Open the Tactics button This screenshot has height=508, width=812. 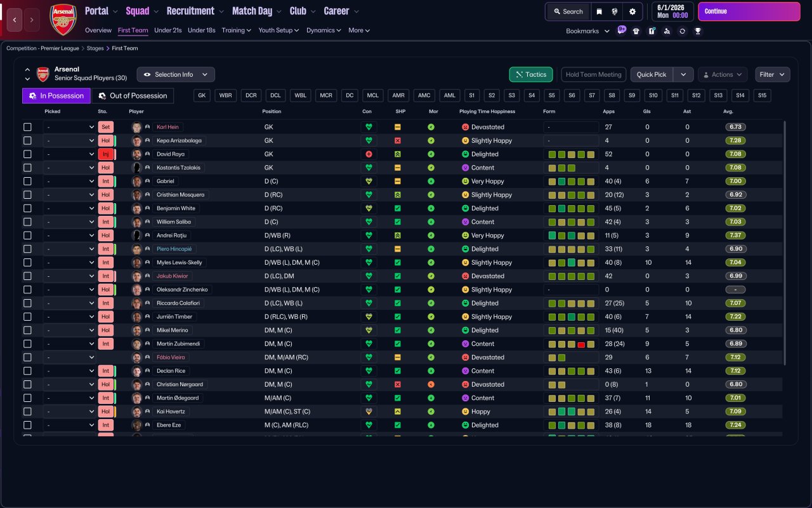pos(531,74)
